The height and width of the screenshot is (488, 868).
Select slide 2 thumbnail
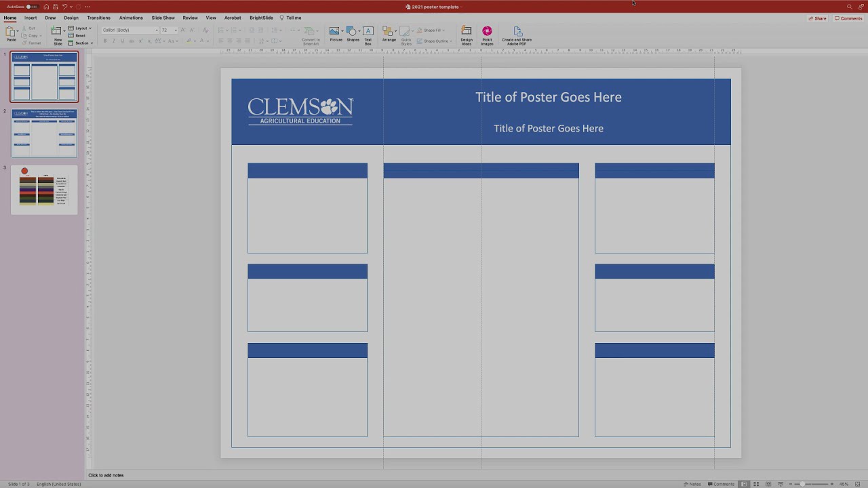coord(44,133)
